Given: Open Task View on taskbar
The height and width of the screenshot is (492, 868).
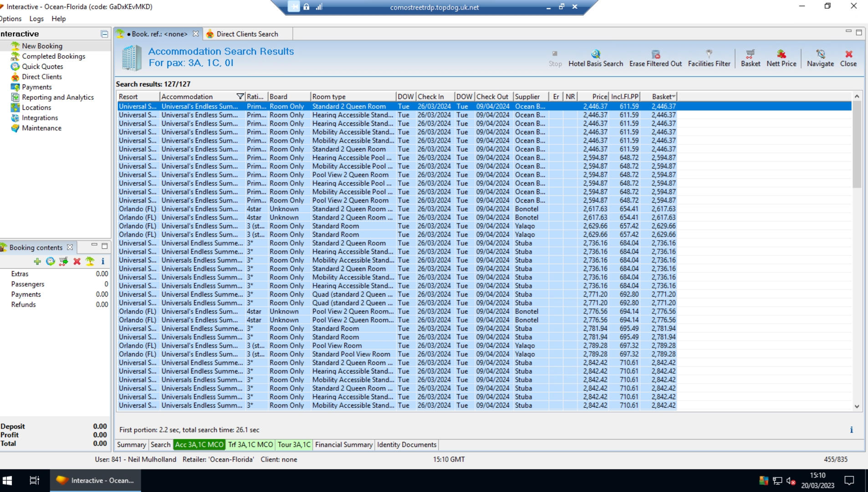Looking at the screenshot, I should pos(34,481).
